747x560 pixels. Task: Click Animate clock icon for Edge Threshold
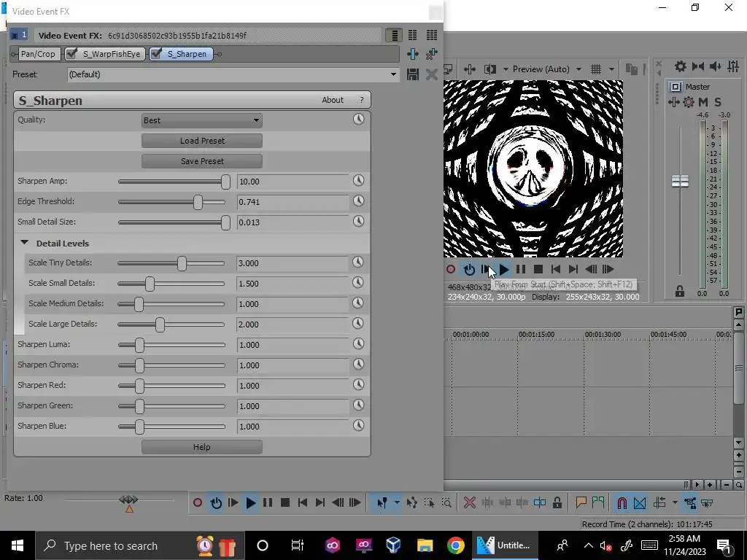[x=358, y=201]
